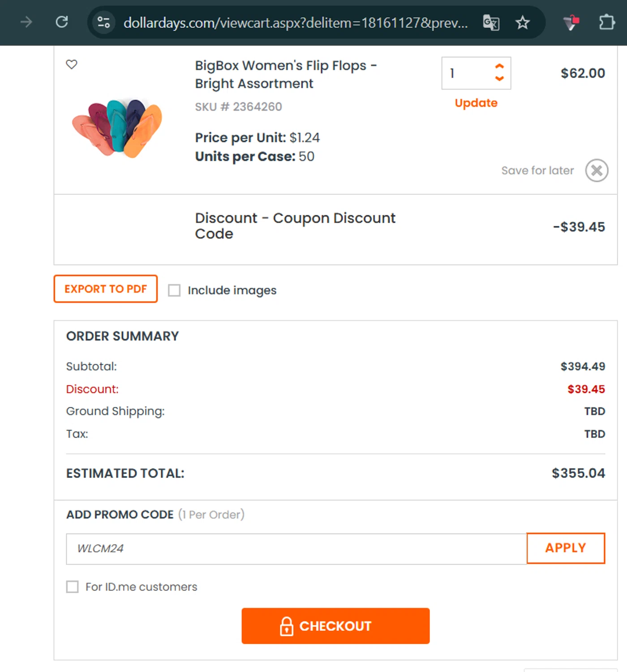Enable the Include images checkbox

coord(174,290)
